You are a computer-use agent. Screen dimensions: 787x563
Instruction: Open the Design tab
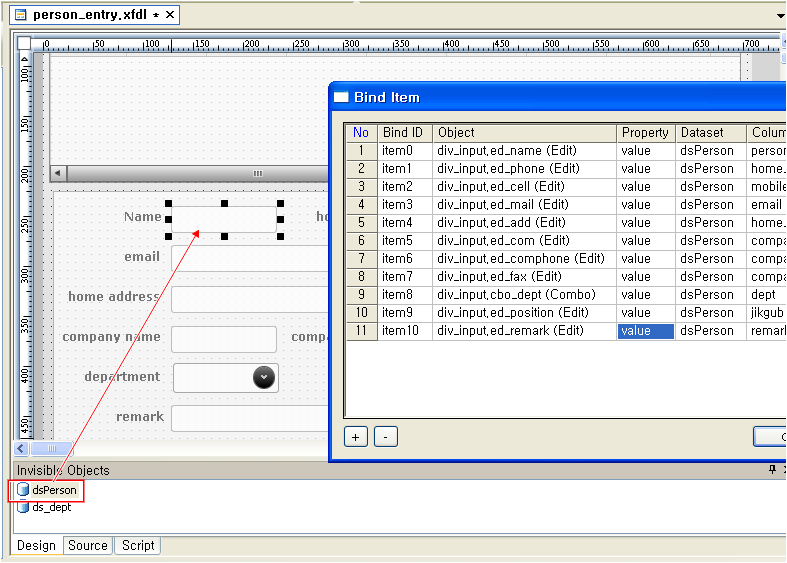point(36,545)
